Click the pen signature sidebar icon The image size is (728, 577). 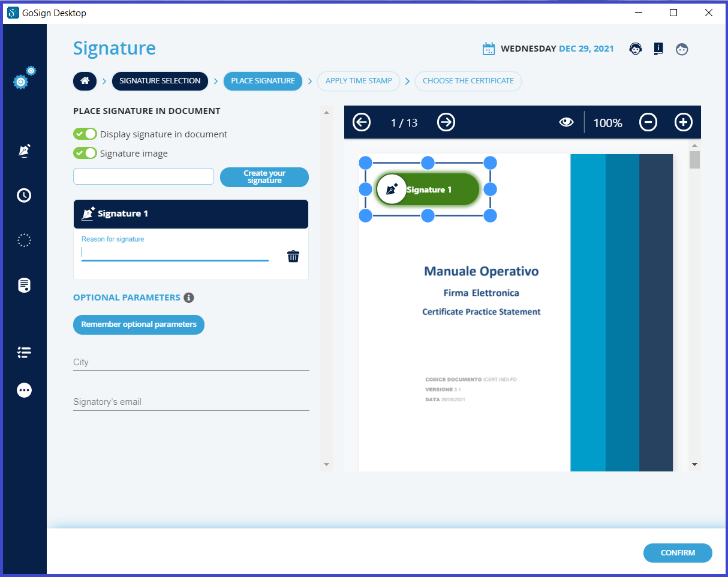point(24,151)
